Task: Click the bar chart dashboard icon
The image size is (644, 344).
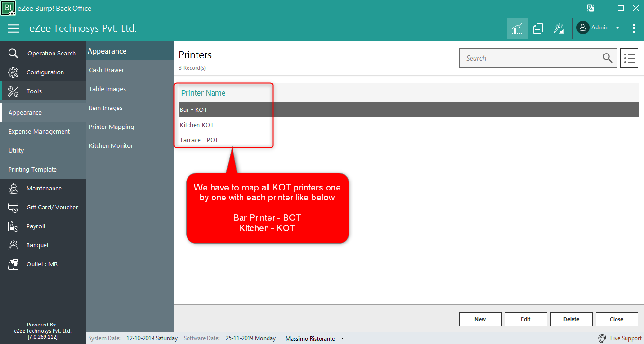Action: (x=517, y=28)
